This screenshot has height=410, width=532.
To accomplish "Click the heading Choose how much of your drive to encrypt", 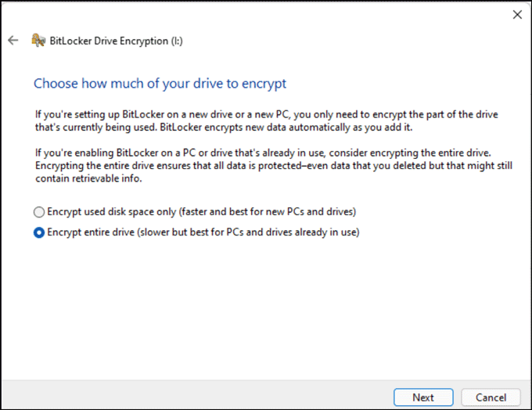I will click(x=160, y=83).
